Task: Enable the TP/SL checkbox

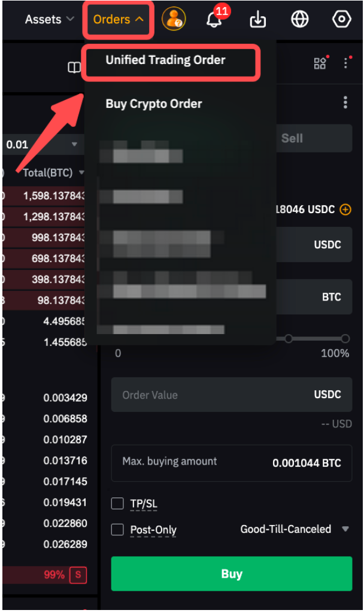Action: 117,503
